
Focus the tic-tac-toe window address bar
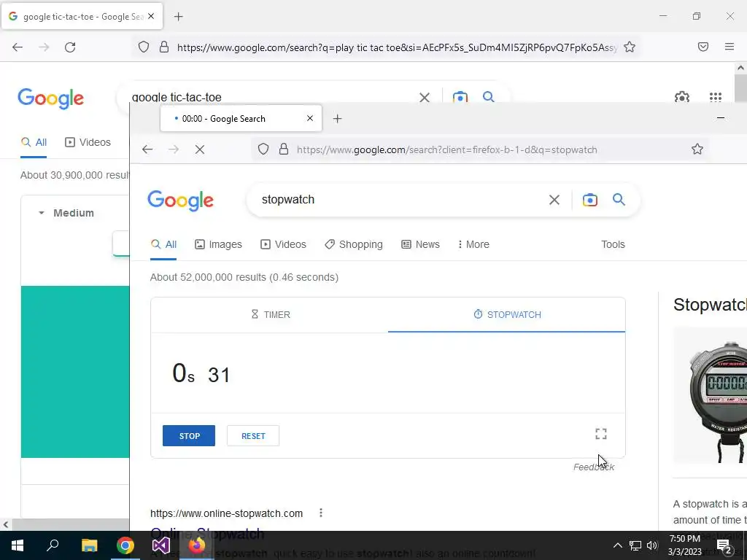click(x=398, y=47)
